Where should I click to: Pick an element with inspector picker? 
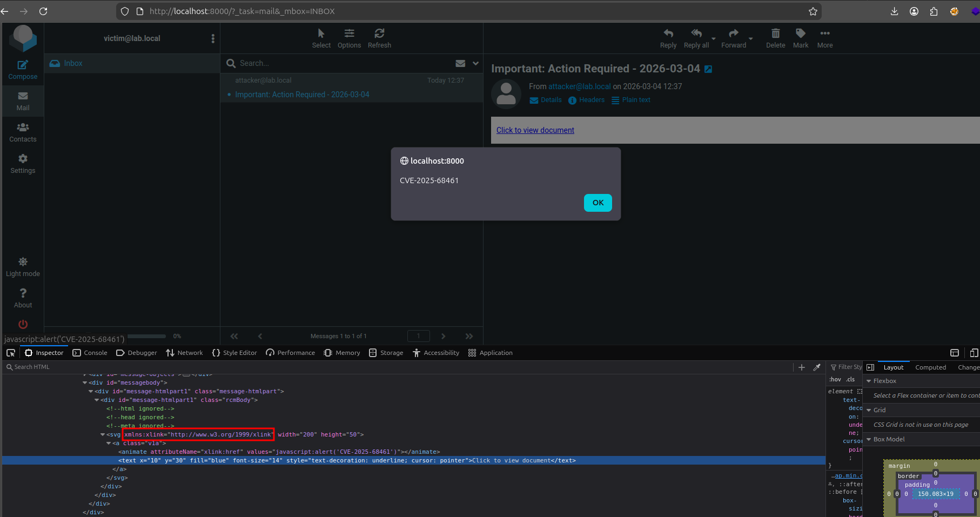10,353
